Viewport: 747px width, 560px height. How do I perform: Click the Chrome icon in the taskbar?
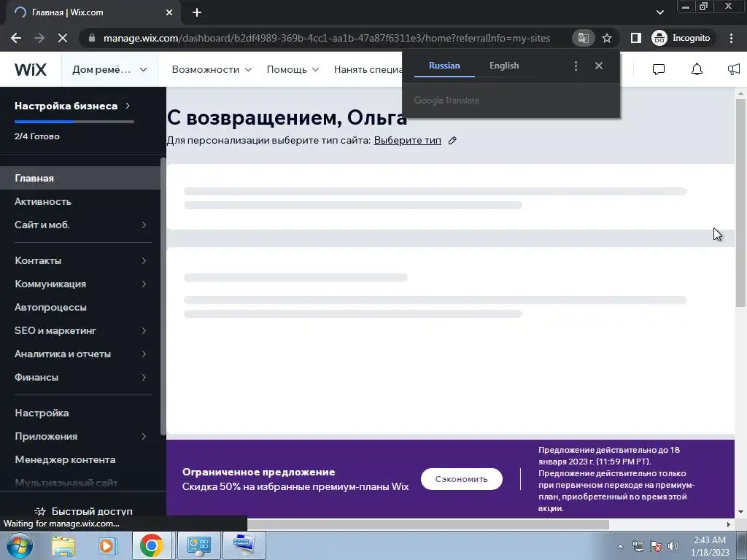[x=152, y=545]
